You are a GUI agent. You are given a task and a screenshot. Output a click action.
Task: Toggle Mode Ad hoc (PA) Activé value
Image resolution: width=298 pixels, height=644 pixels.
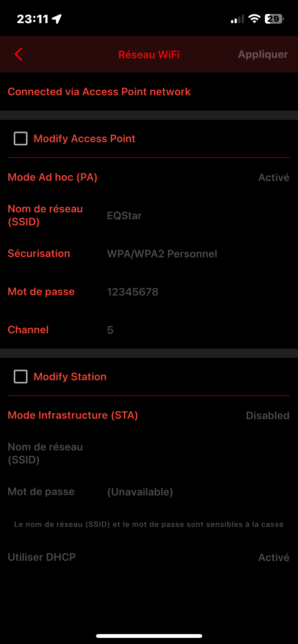point(274,178)
